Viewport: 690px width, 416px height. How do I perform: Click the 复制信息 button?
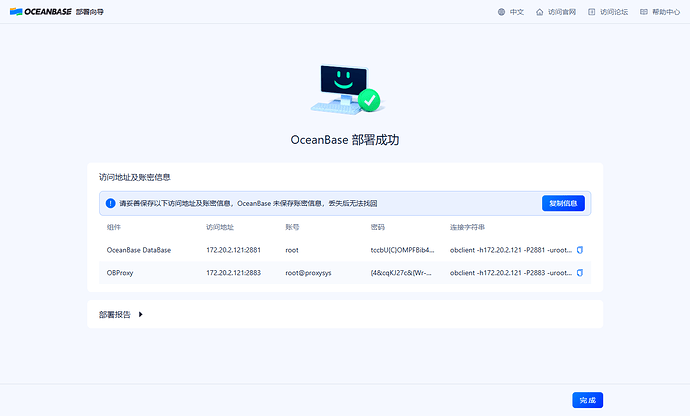click(563, 203)
